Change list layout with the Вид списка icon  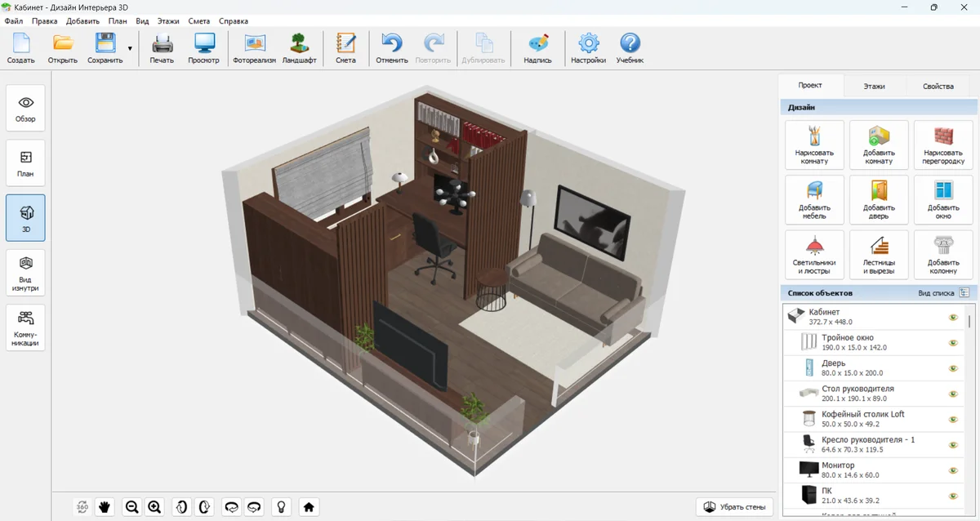(x=964, y=292)
